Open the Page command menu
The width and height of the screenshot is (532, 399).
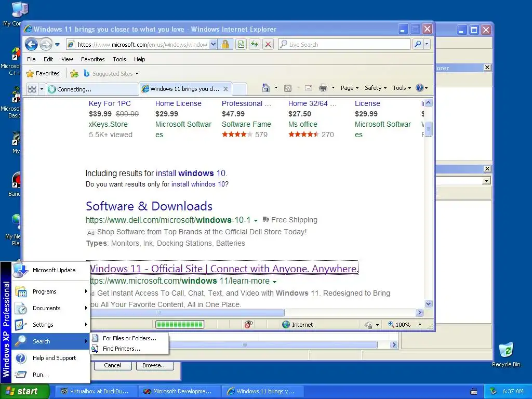[350, 88]
